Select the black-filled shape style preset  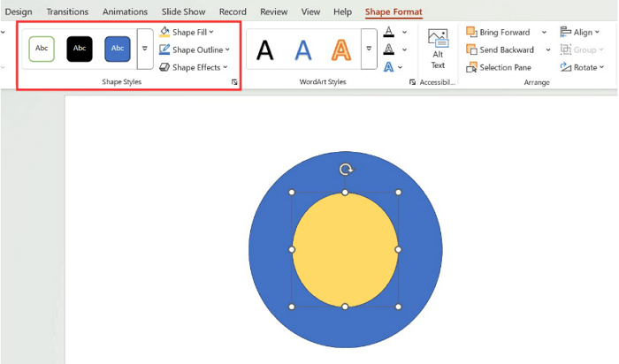[80, 49]
